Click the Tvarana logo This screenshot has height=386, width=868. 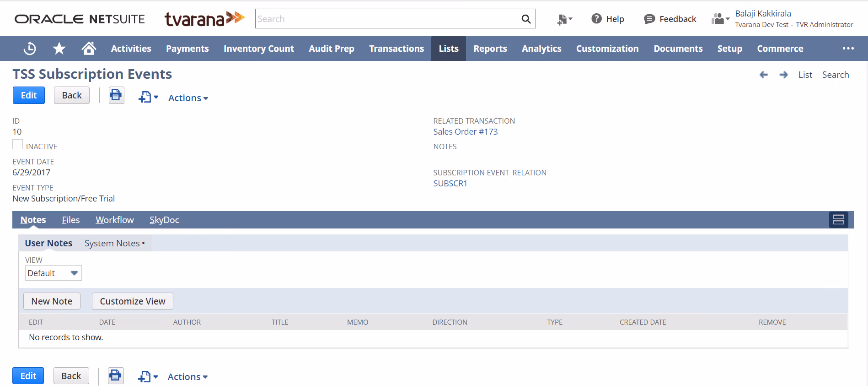coord(204,19)
